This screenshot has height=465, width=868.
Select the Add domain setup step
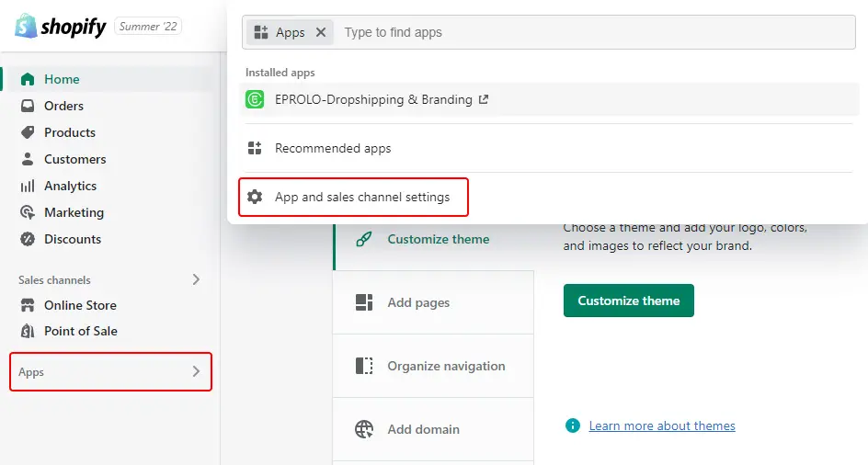coord(433,429)
